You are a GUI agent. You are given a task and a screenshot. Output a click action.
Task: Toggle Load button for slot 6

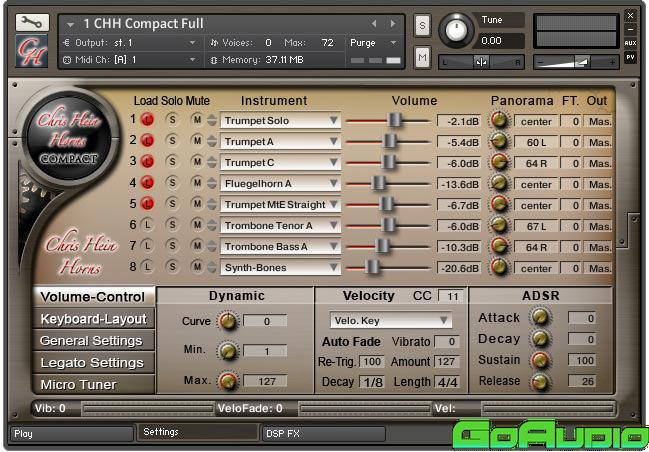pos(147,225)
